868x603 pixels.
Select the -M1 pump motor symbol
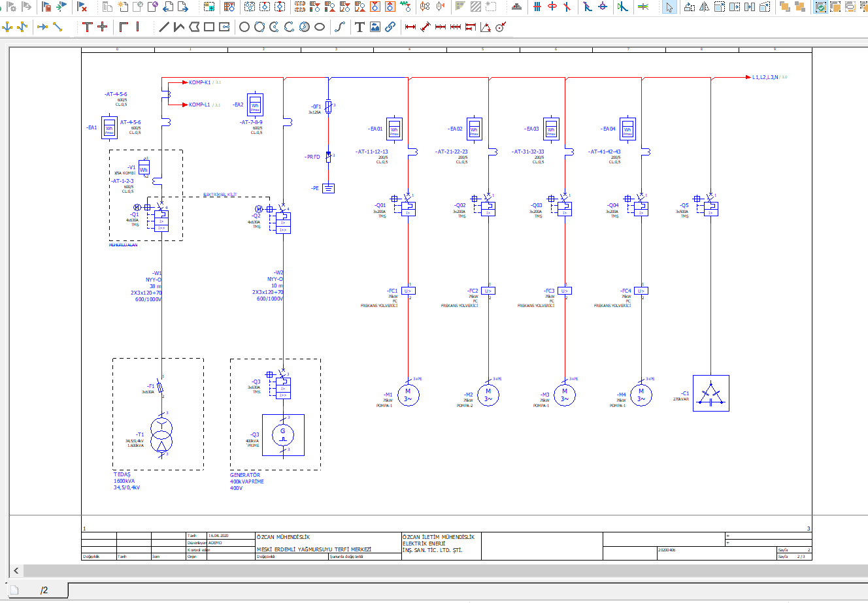pos(408,395)
